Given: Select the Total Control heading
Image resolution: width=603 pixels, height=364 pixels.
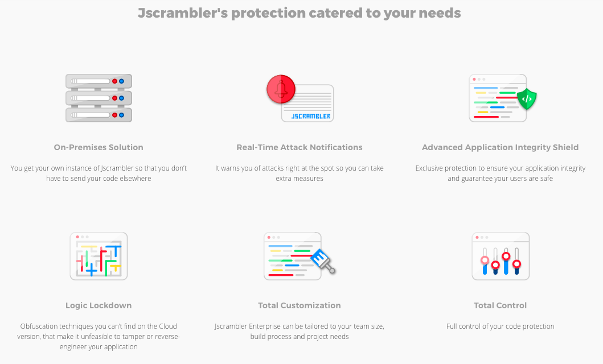Looking at the screenshot, I should point(501,305).
